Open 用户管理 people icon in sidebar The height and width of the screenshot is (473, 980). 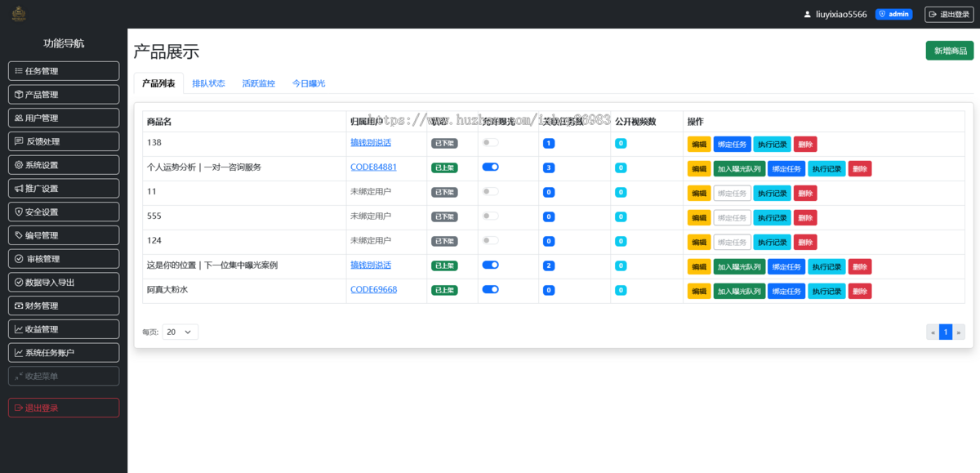tap(19, 118)
